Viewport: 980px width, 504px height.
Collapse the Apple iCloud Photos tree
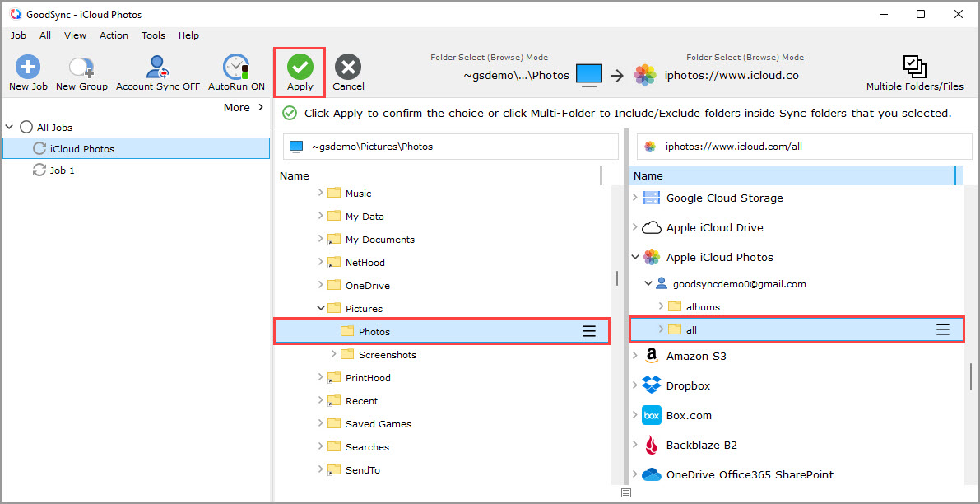pyautogui.click(x=635, y=257)
